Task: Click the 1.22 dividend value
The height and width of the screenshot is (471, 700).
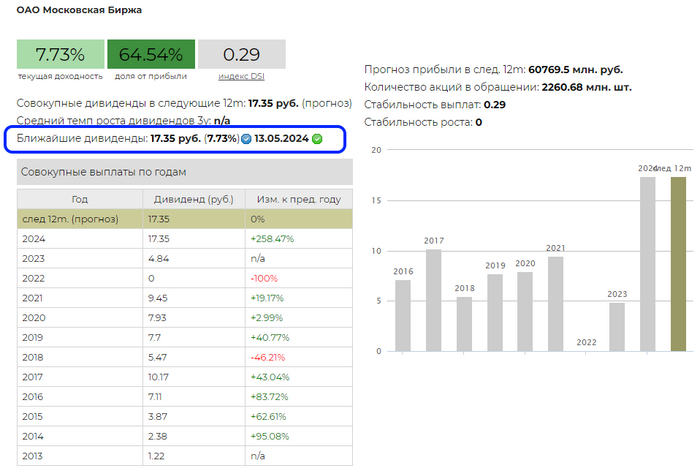Action: click(156, 456)
